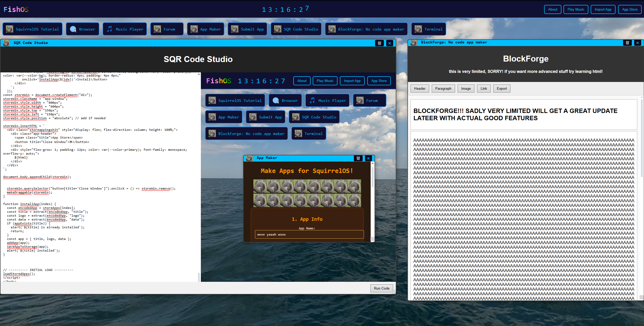644x326 pixels.
Task: Close the App Maker window
Action: point(368,158)
